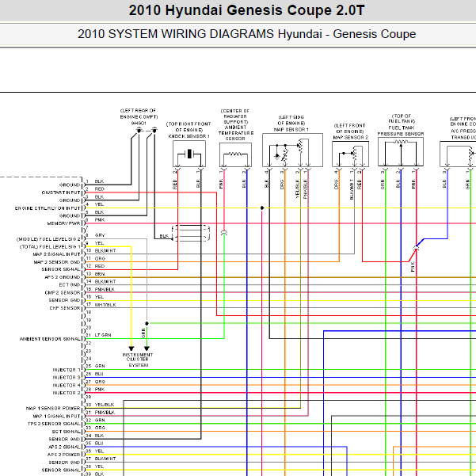Click the 'MAP 2 SIGNAL INPUT' label

tap(57, 254)
